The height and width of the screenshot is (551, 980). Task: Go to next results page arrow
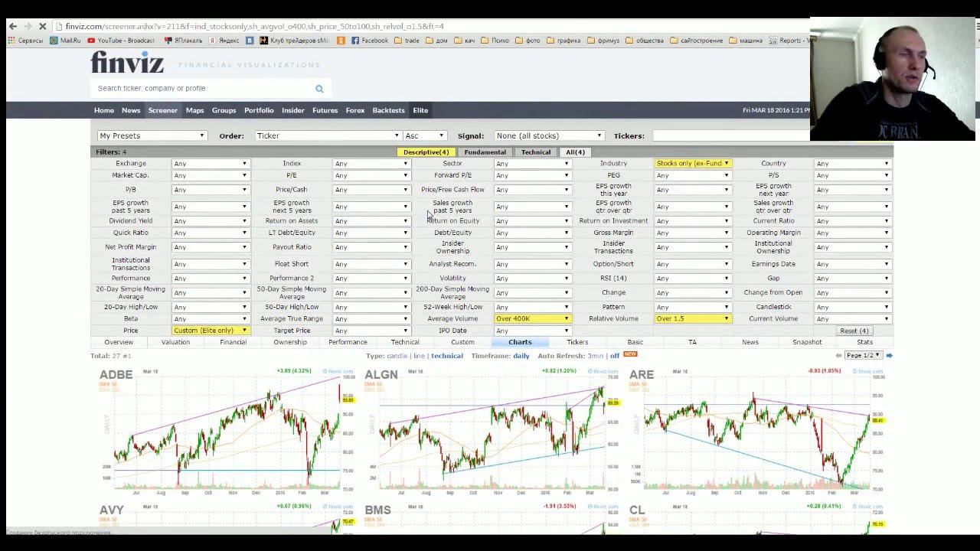[889, 356]
